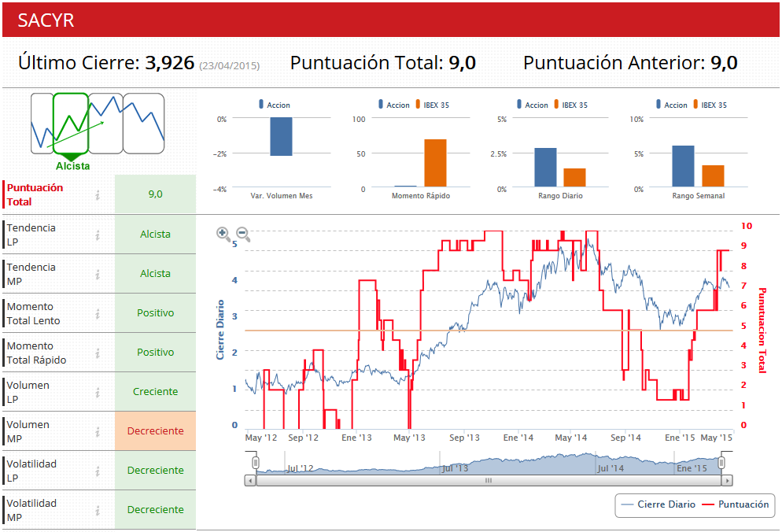Click the May '15 x-axis label
Screen dimensions: 782x532
[x=716, y=438]
